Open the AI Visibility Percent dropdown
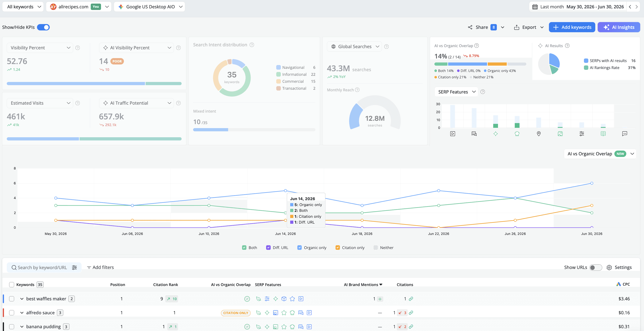This screenshot has height=331, width=644. (x=136, y=48)
